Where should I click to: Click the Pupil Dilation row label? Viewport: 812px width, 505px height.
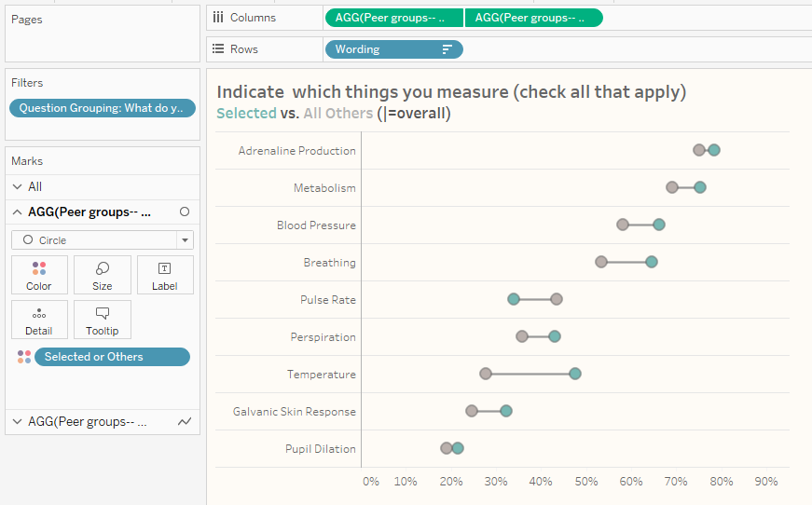pos(320,448)
